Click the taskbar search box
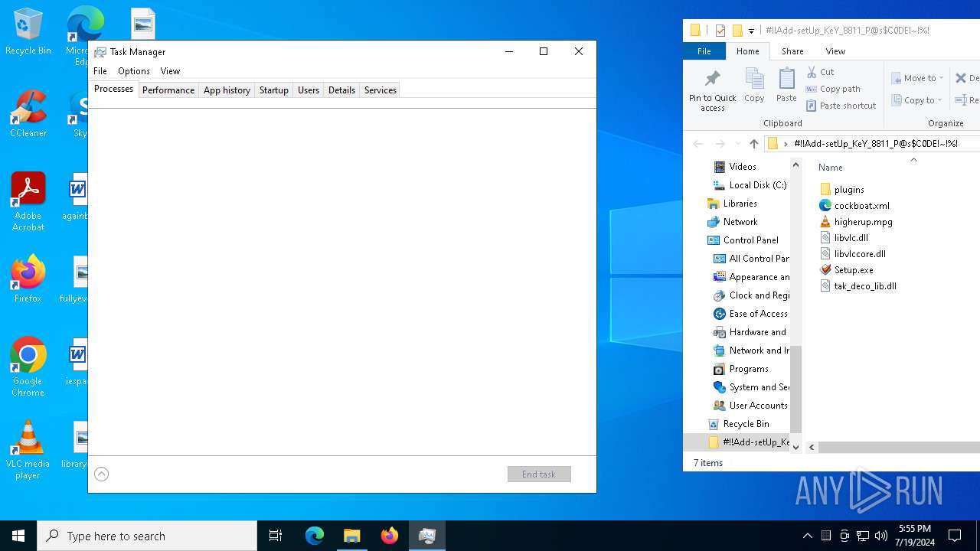 coord(147,536)
